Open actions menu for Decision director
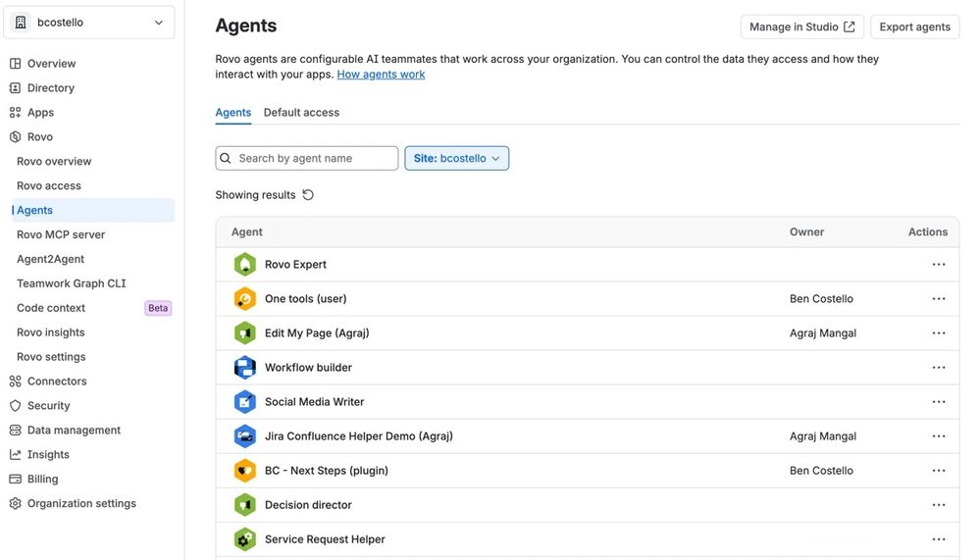The height and width of the screenshot is (560, 979). [x=939, y=504]
